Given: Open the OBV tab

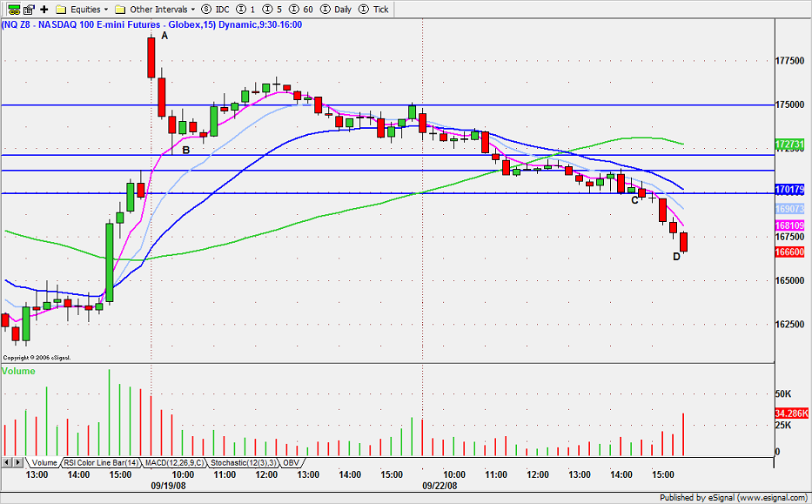Looking at the screenshot, I should coord(292,462).
